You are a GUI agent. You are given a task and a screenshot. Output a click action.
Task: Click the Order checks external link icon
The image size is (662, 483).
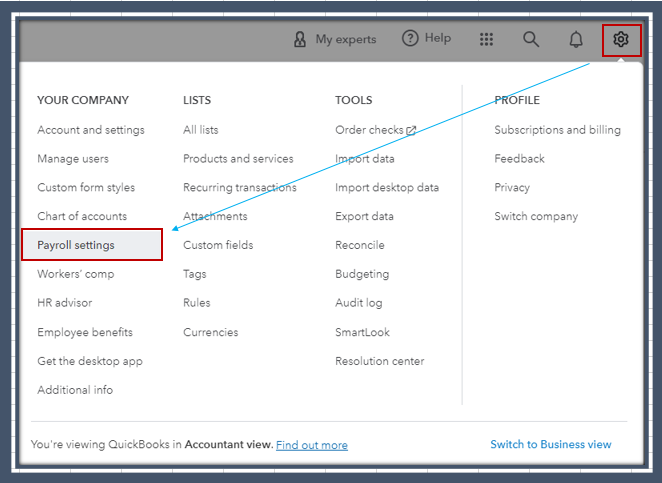click(411, 130)
